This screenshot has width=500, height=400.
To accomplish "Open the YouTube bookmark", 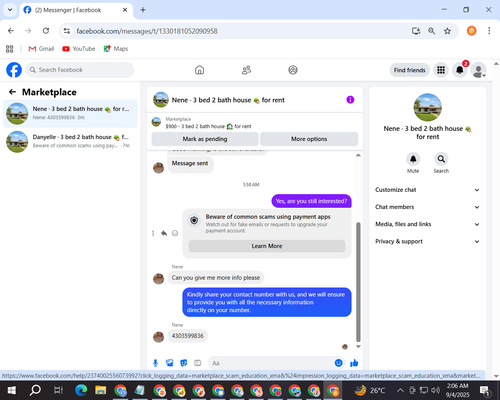I will click(79, 49).
